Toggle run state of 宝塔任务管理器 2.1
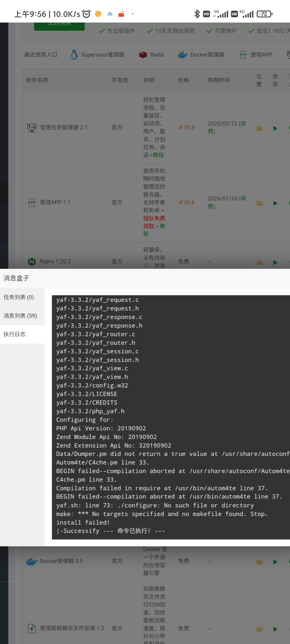This screenshot has height=644, width=290. [275, 128]
